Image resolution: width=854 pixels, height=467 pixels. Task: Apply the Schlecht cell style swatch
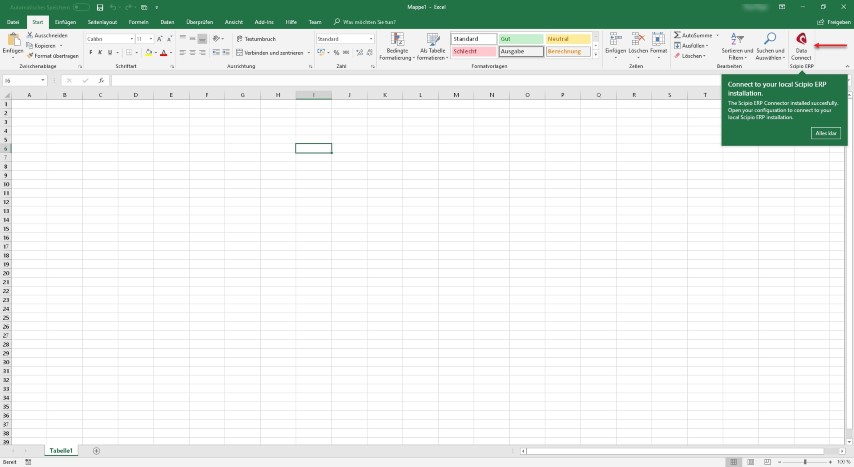(x=473, y=51)
